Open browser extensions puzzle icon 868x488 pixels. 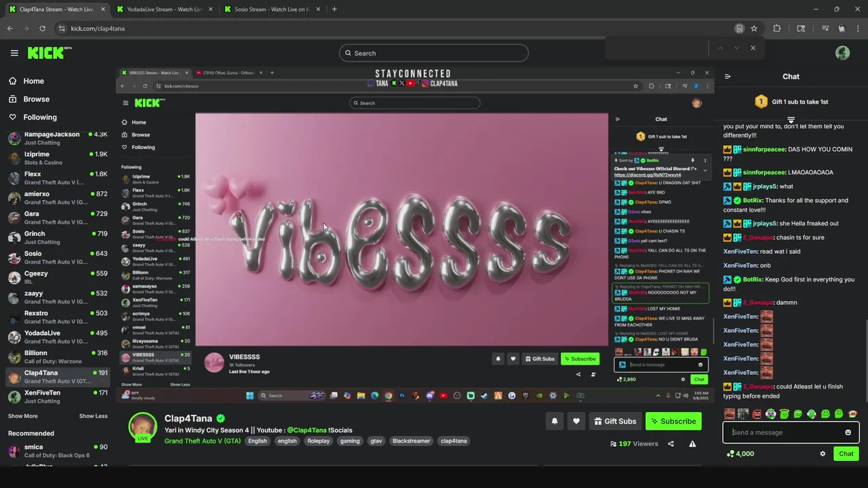777,28
